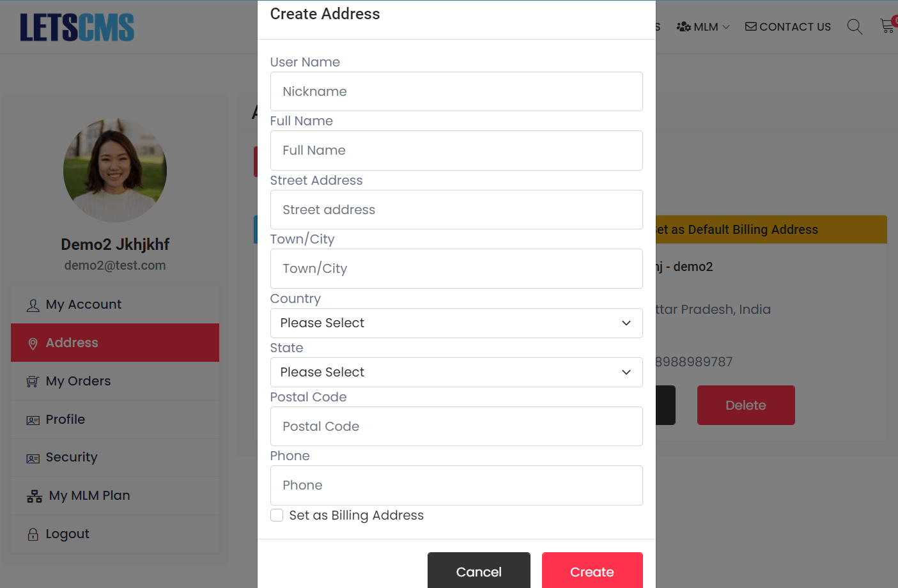Open the shopping cart icon
Screen dimensions: 898x588
(x=888, y=26)
